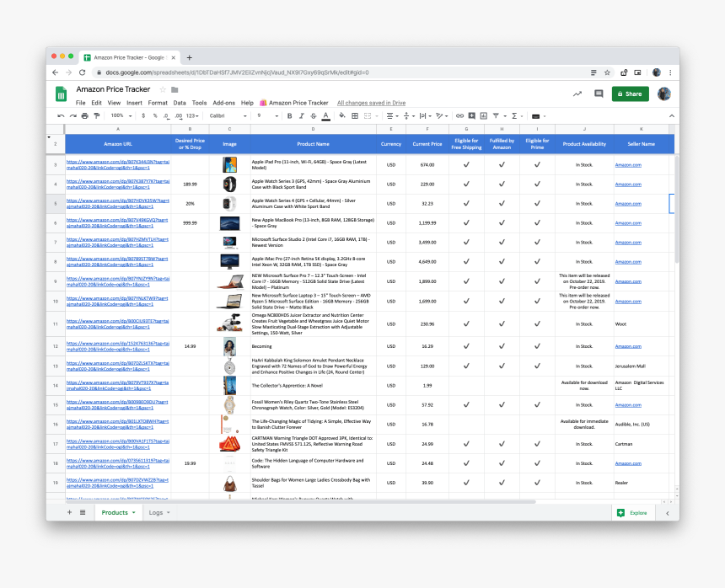The image size is (725, 588).
Task: Show all sheets list icon
Action: click(x=83, y=512)
